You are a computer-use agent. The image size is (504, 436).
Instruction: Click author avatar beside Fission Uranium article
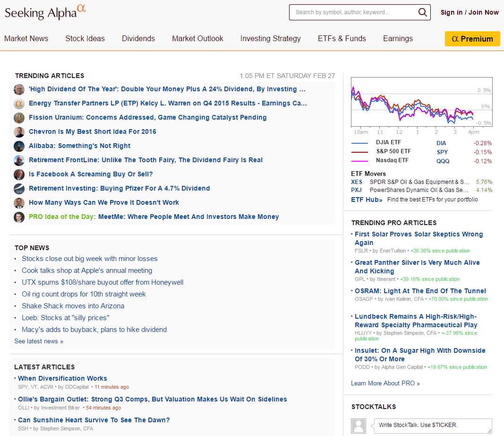[19, 117]
